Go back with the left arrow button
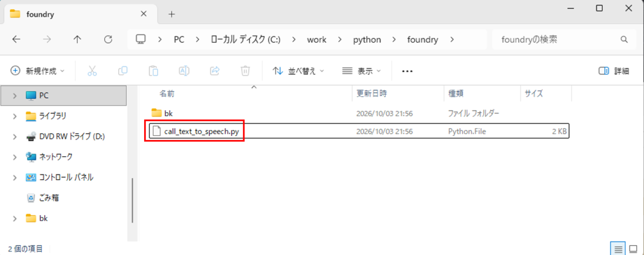This screenshot has height=255, width=644. tap(16, 40)
